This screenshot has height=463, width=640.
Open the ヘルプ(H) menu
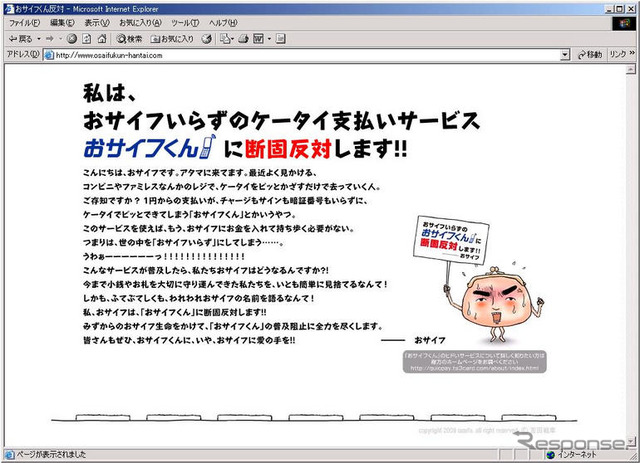(x=223, y=23)
